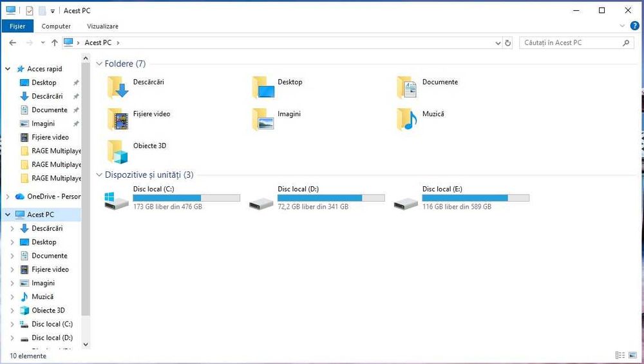Open the Vizualizare ribbon tab
The image size is (644, 364).
[102, 26]
